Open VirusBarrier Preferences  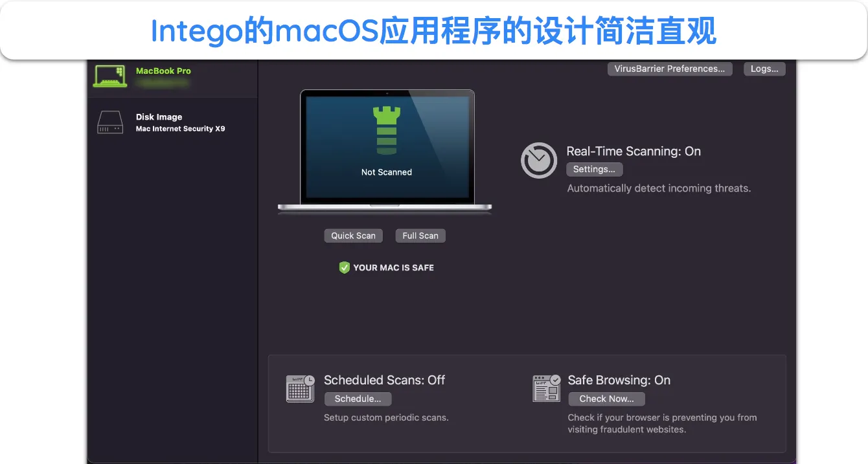pyautogui.click(x=670, y=69)
